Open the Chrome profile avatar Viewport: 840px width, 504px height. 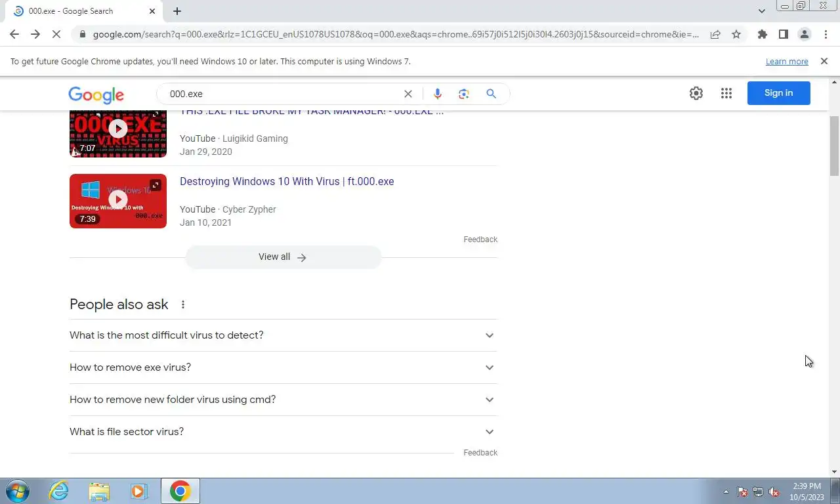(804, 34)
